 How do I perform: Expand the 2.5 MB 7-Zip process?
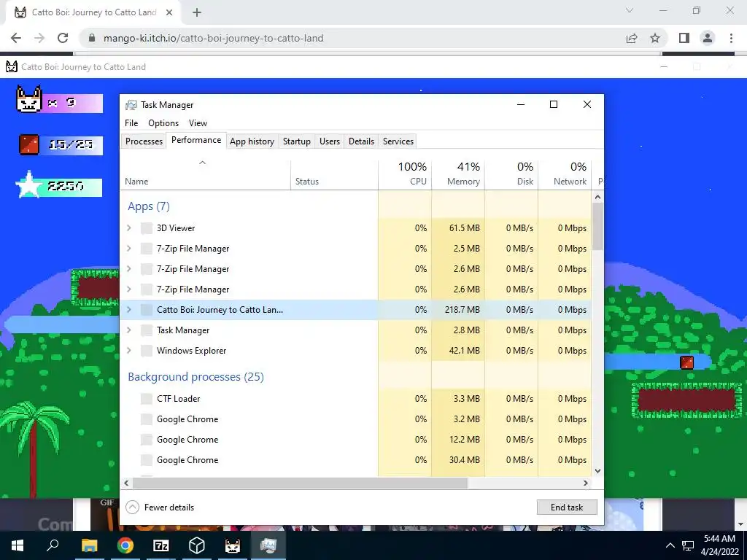(x=128, y=249)
